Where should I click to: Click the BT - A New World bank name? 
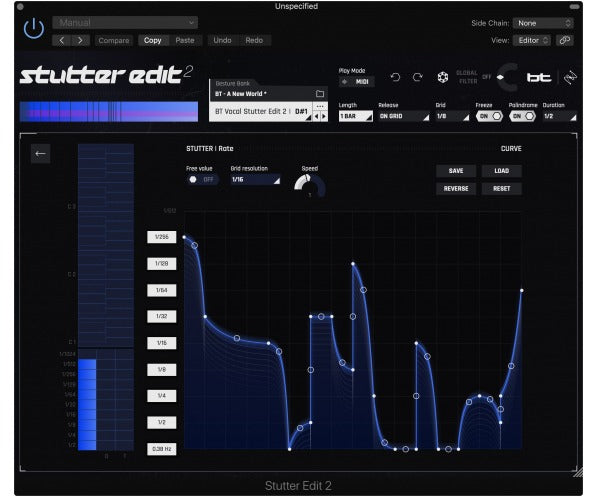[241, 94]
